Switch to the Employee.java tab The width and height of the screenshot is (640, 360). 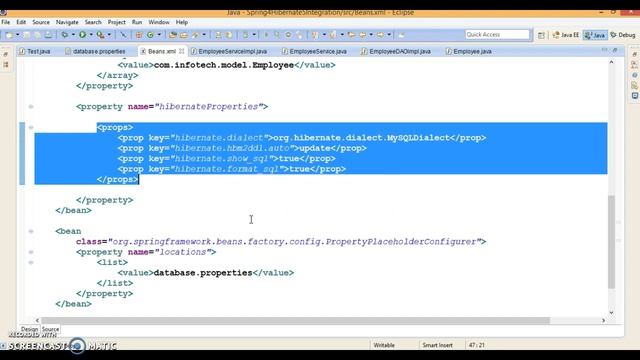(x=469, y=51)
